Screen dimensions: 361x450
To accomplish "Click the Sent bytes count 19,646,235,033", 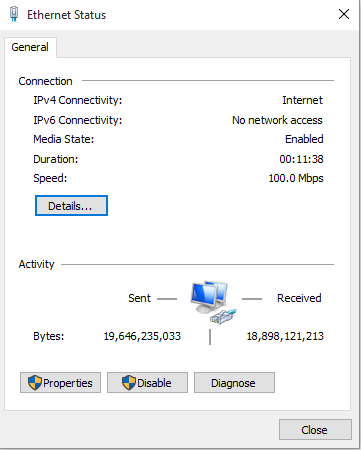I will pos(142,336).
